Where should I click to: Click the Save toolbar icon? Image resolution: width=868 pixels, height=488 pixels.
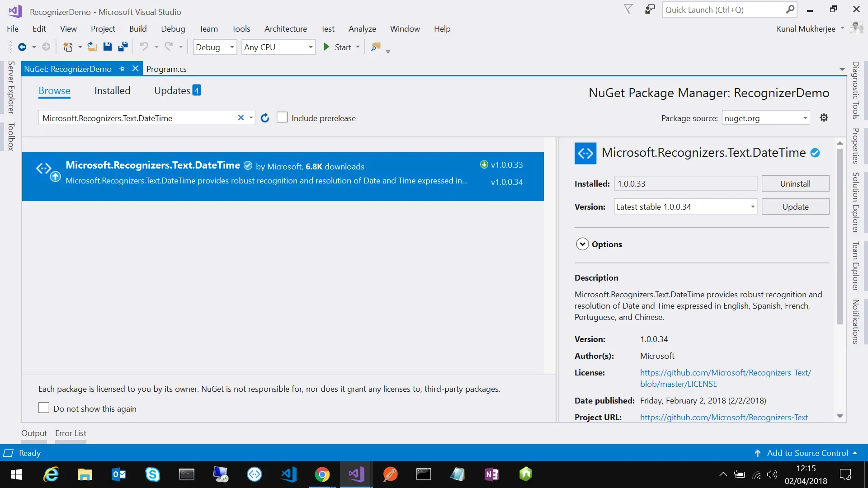pyautogui.click(x=108, y=47)
